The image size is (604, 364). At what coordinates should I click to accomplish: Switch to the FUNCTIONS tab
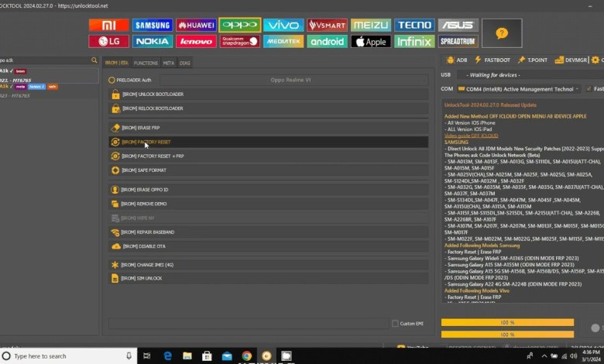tap(146, 63)
